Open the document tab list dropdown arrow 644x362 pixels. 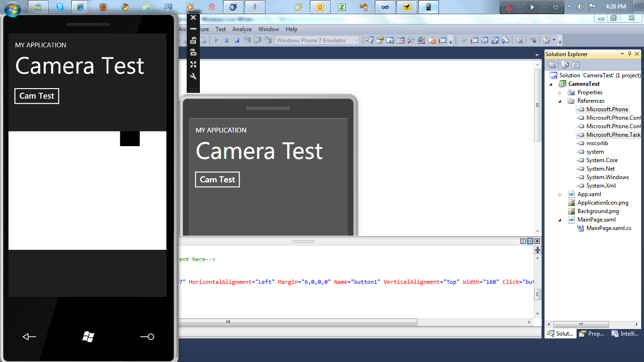[x=537, y=55]
